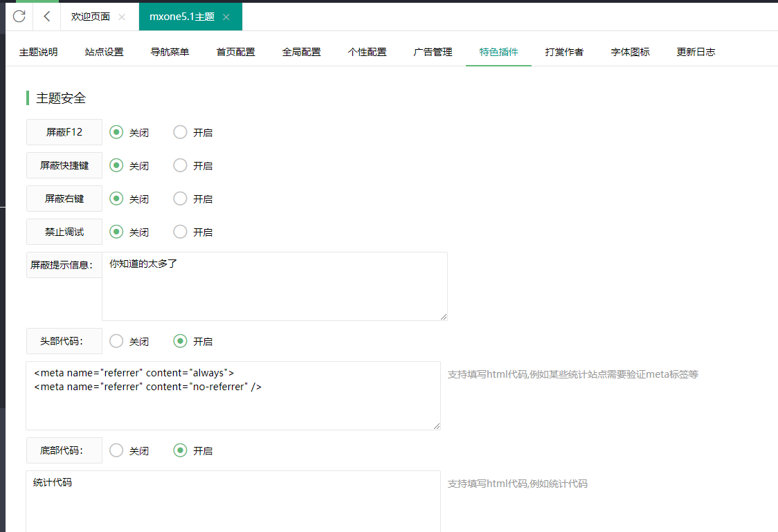Switch to the 欢迎页面 tab
This screenshot has width=778, height=532.
pyautogui.click(x=90, y=17)
